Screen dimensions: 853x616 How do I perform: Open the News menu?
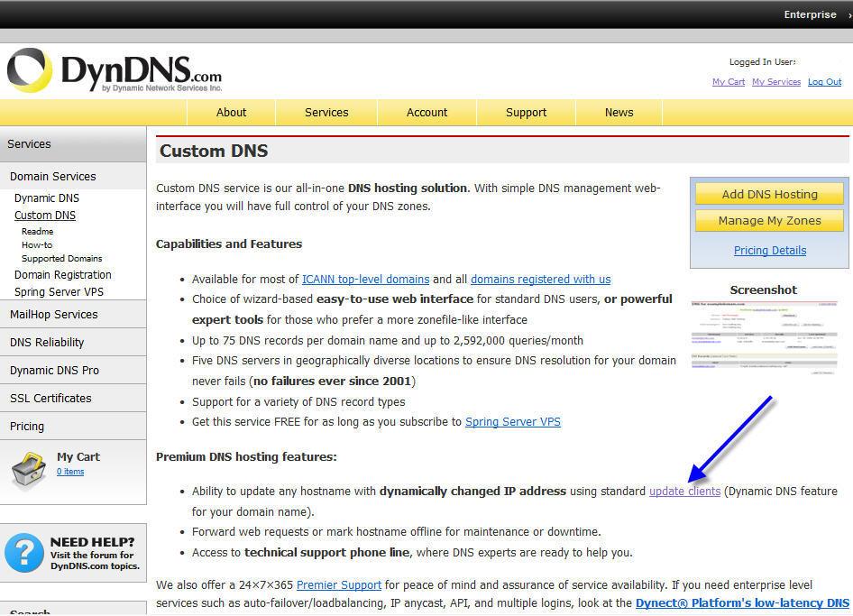[x=619, y=113]
